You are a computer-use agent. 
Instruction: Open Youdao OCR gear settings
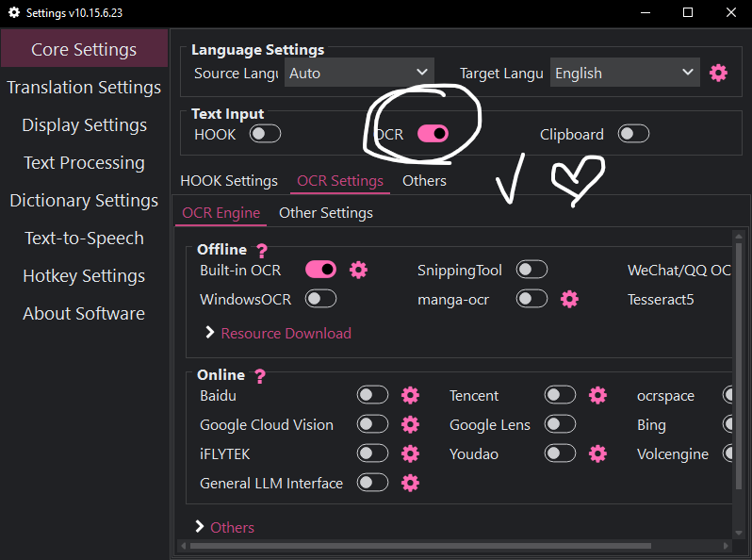pos(597,453)
